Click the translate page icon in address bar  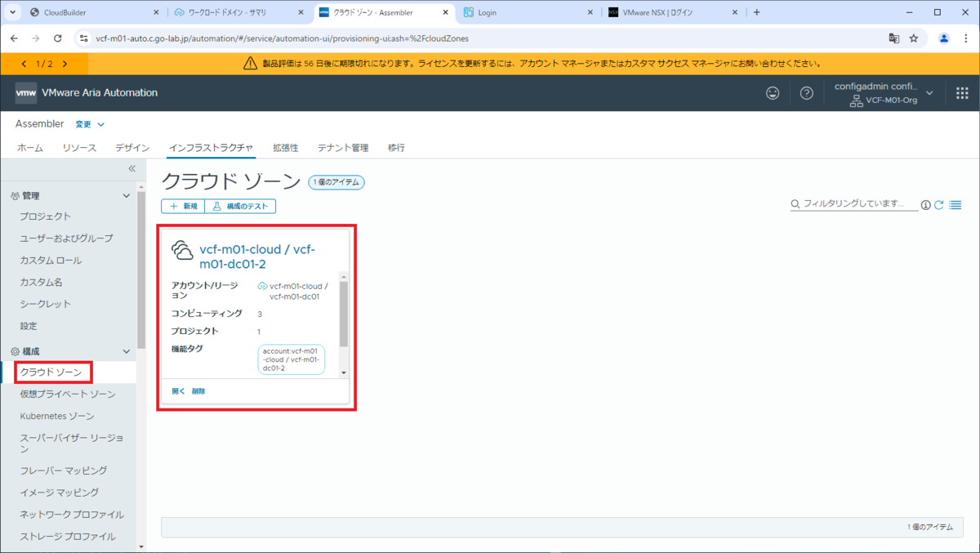pos(894,38)
